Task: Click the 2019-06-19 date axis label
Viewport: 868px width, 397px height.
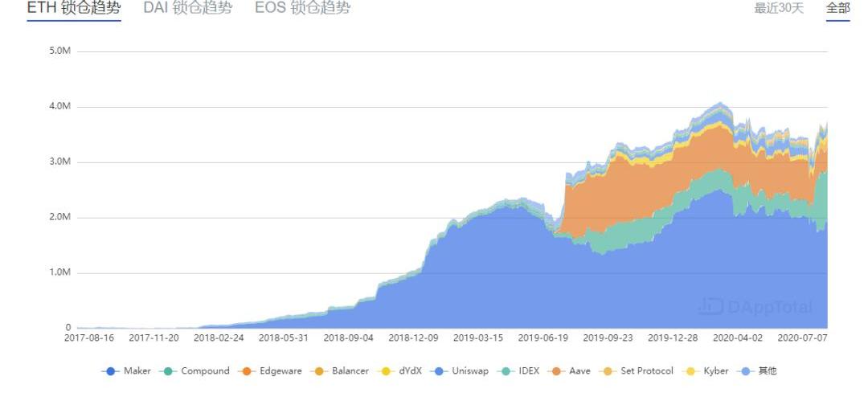Action: (x=542, y=338)
